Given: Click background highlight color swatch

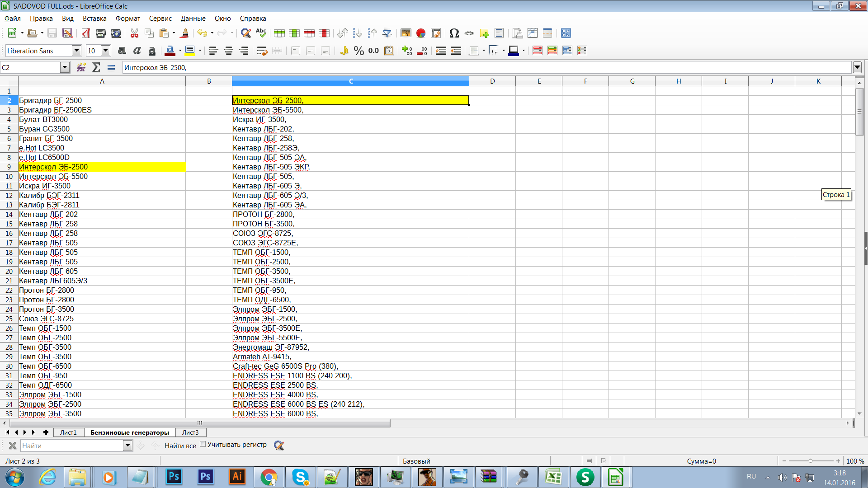Looking at the screenshot, I should pyautogui.click(x=190, y=51).
